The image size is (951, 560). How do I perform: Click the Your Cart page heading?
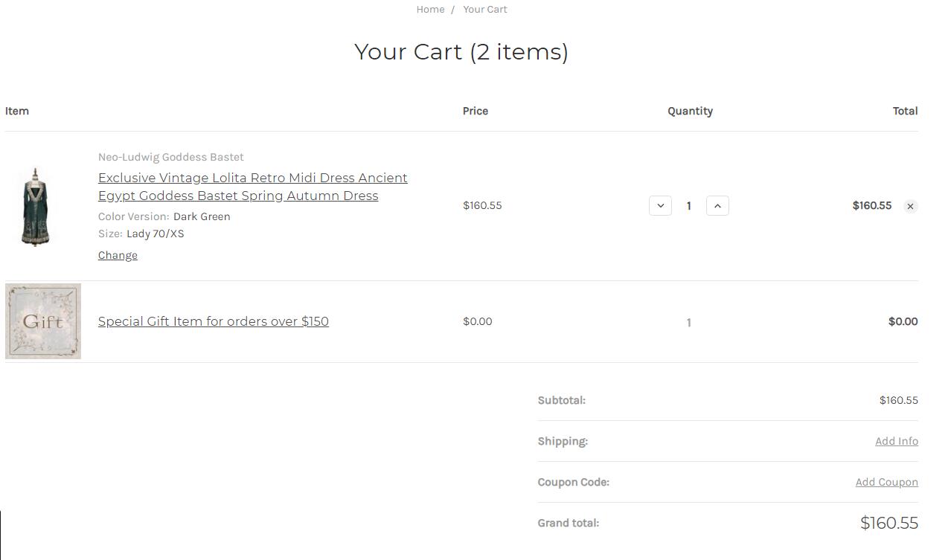pyautogui.click(x=461, y=52)
